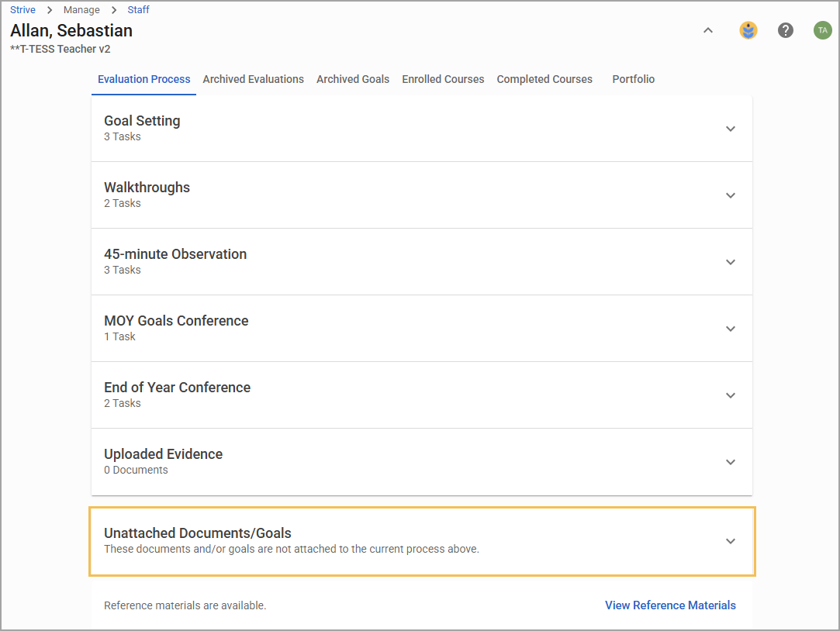The width and height of the screenshot is (840, 631).
Task: Open View Reference Materials link
Action: pyautogui.click(x=670, y=605)
